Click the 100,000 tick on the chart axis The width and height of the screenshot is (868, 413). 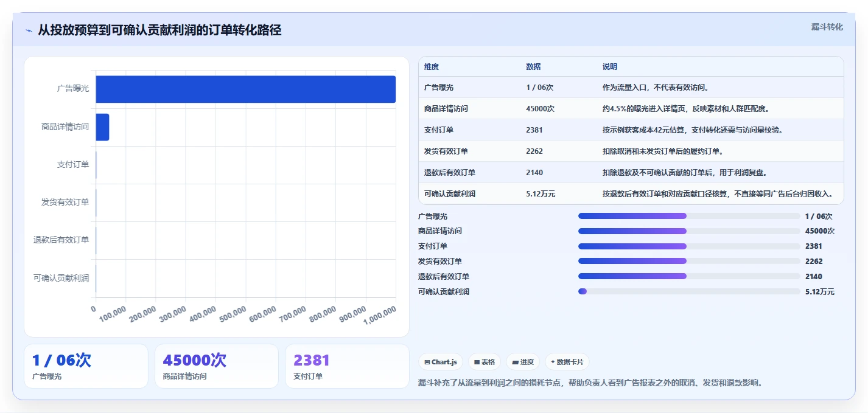[111, 315]
